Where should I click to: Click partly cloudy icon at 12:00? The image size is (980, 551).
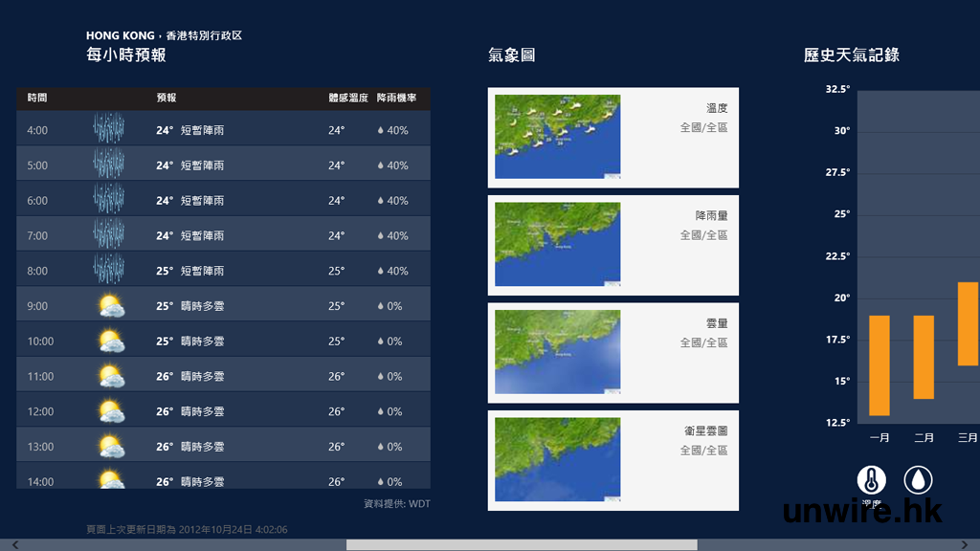pos(110,411)
